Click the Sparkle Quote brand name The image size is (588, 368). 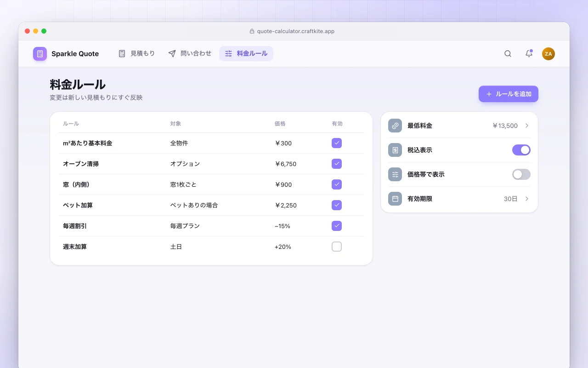click(x=75, y=54)
